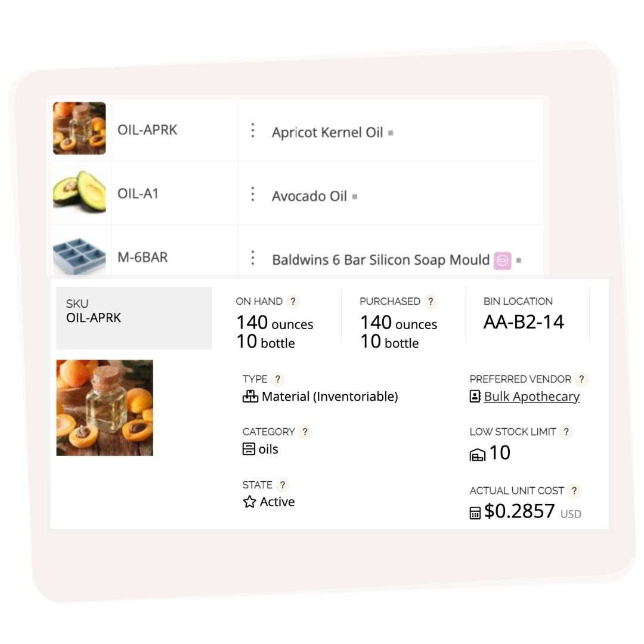Click the Material (Inventoriable) package icon

coord(249,396)
